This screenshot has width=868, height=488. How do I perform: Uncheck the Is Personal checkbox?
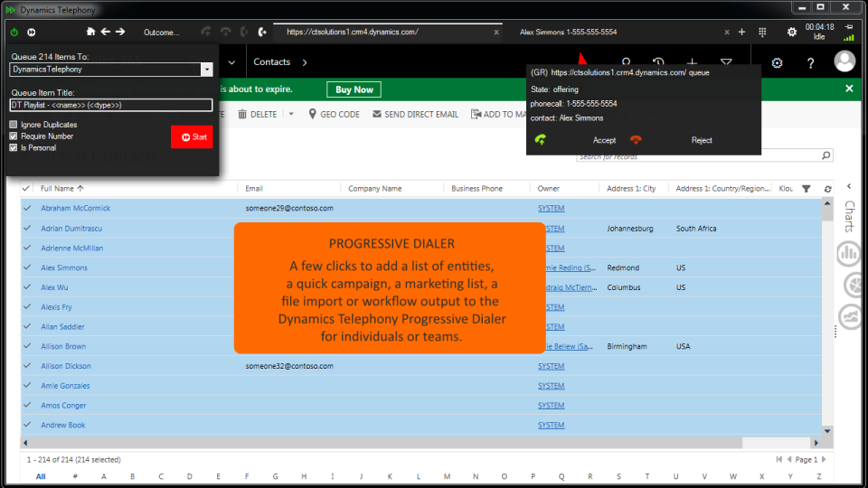click(14, 147)
